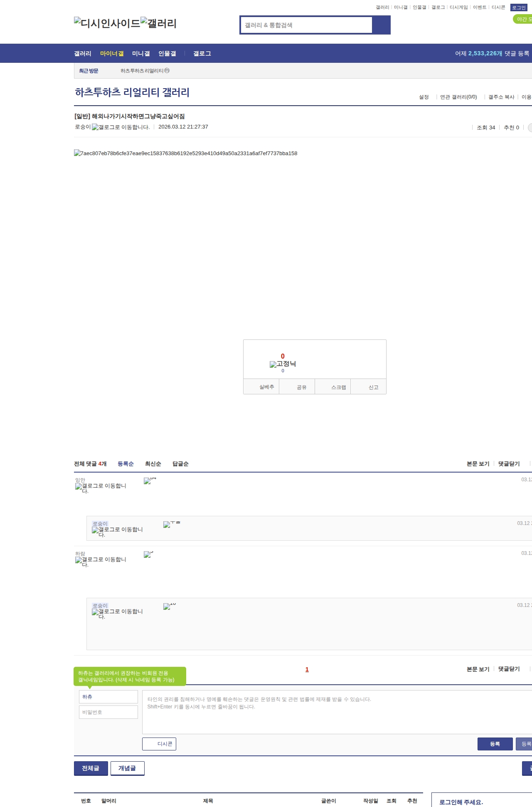Switch to the 전체글 tab
The height and width of the screenshot is (807, 532).
tap(91, 768)
